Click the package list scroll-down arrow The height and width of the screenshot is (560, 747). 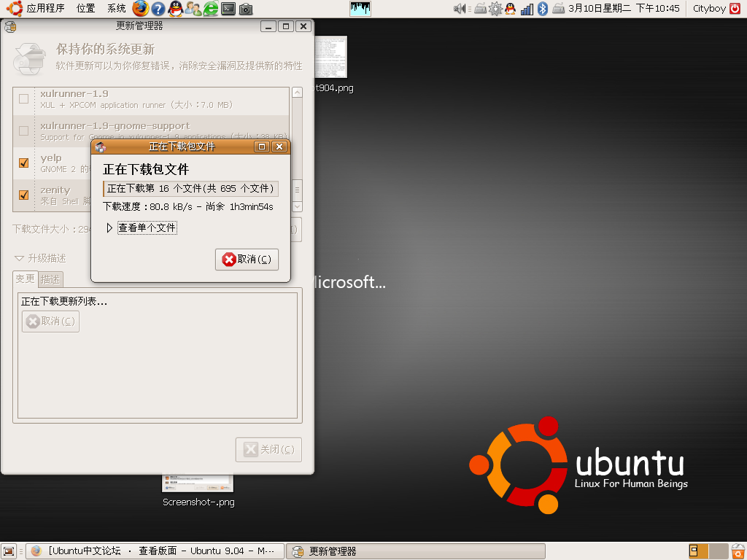[x=298, y=206]
